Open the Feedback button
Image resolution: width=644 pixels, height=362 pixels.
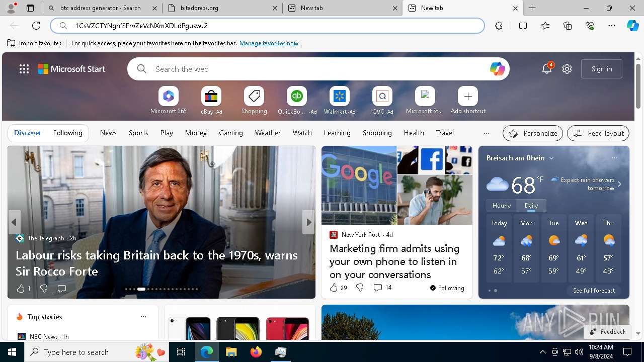(607, 331)
